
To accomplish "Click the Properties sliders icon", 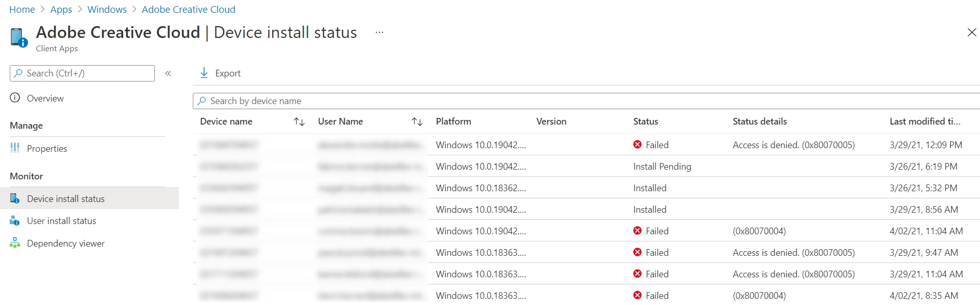I will [15, 148].
